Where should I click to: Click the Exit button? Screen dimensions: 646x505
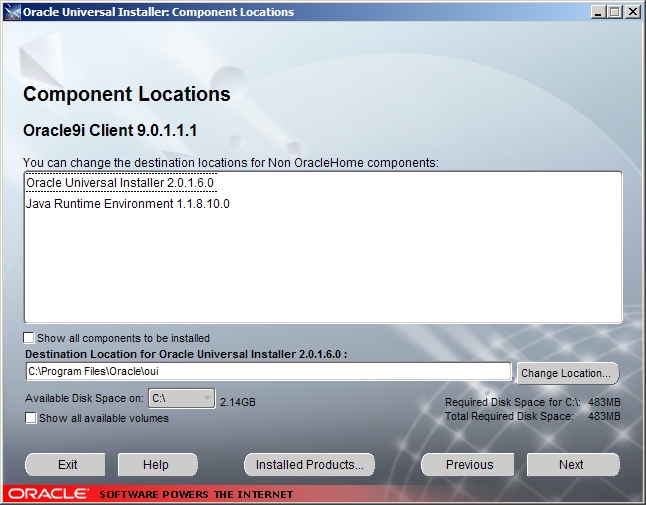[x=66, y=465]
